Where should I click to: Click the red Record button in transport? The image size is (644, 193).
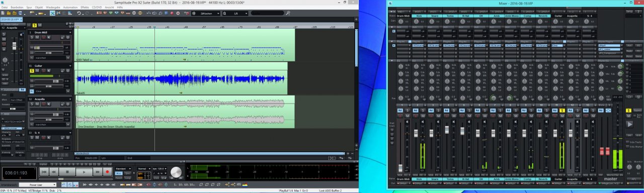click(108, 171)
